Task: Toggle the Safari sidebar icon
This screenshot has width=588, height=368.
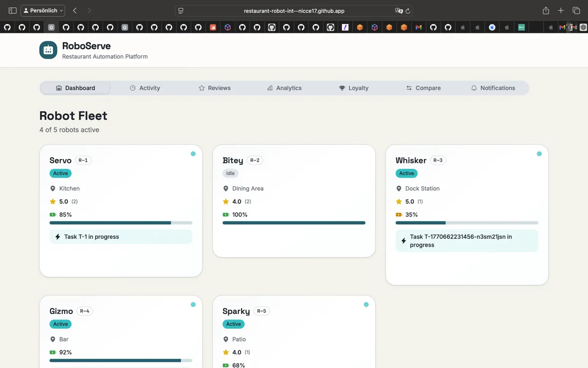Action: (x=13, y=10)
